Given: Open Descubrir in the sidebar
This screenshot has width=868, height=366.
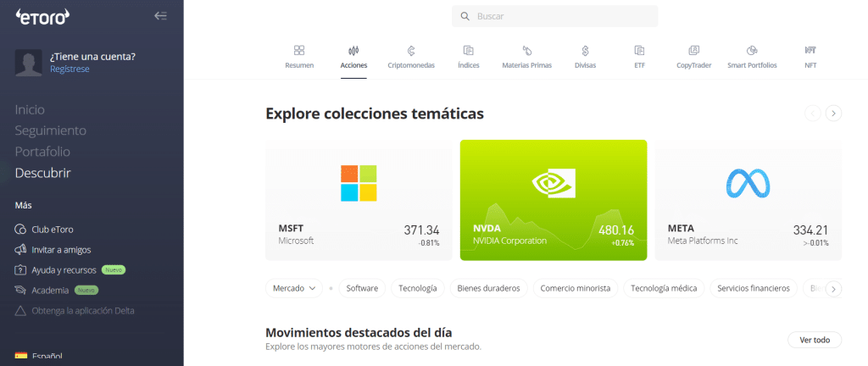Looking at the screenshot, I should point(43,173).
